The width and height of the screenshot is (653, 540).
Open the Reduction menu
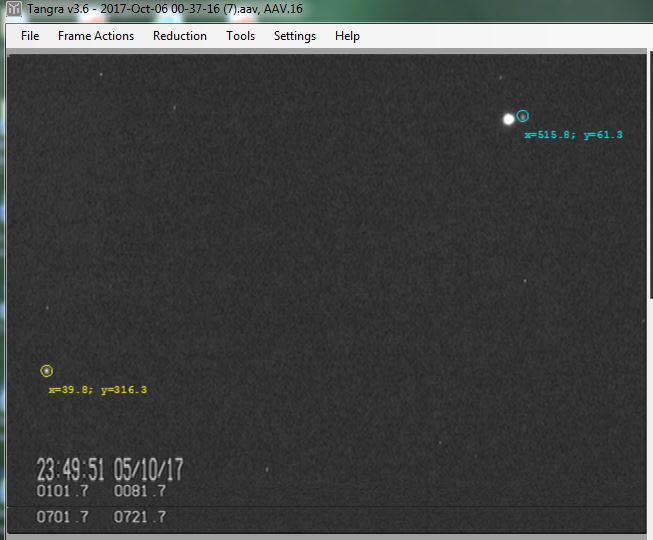(180, 36)
